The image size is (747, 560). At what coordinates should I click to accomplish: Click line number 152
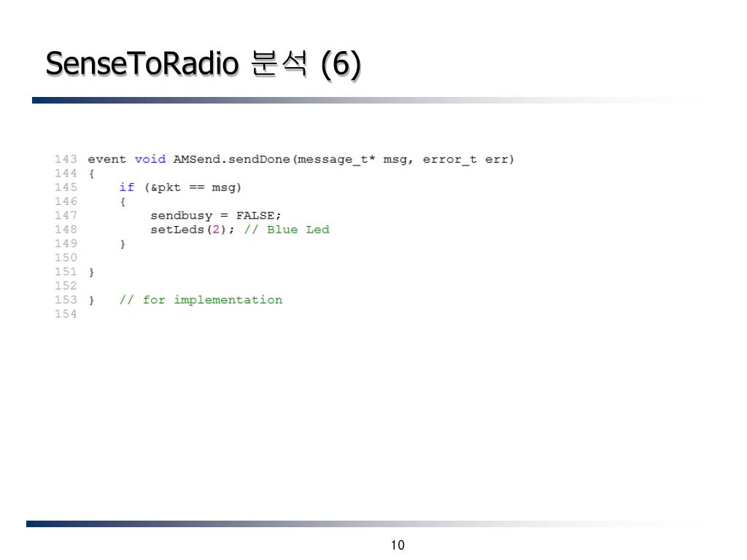(66, 286)
